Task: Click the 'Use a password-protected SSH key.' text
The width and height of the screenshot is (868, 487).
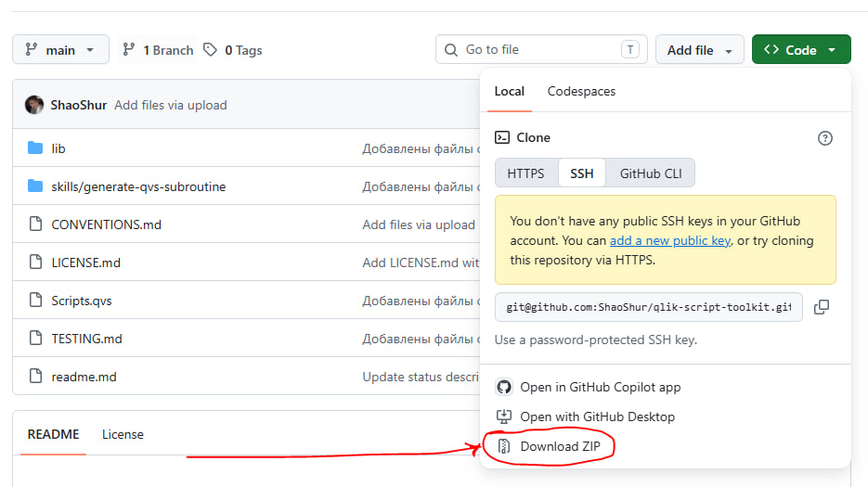Action: pos(596,340)
